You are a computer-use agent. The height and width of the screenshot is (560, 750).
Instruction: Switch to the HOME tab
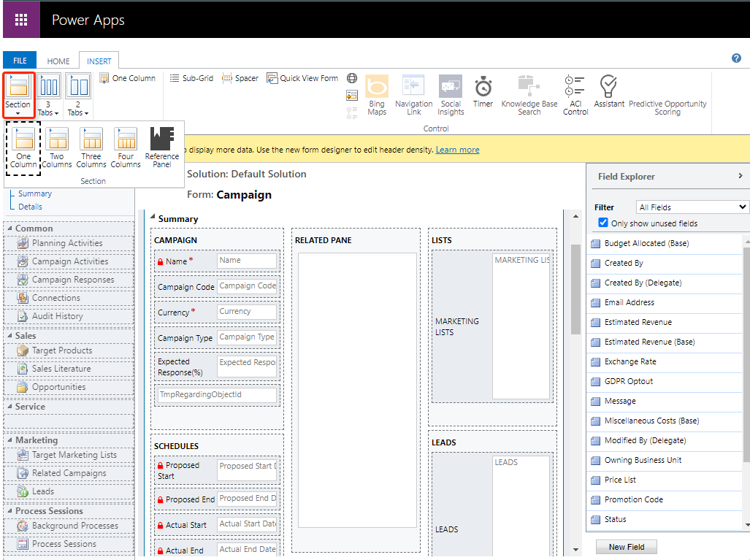pyautogui.click(x=58, y=61)
